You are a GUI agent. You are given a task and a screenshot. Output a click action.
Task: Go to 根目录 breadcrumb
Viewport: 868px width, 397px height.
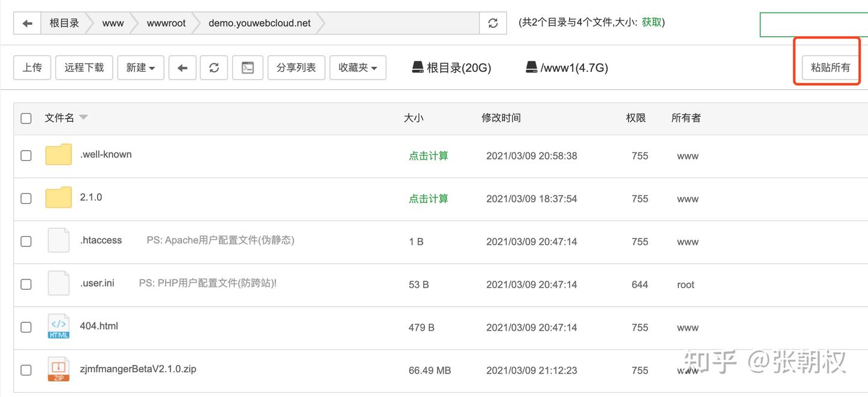pos(64,23)
